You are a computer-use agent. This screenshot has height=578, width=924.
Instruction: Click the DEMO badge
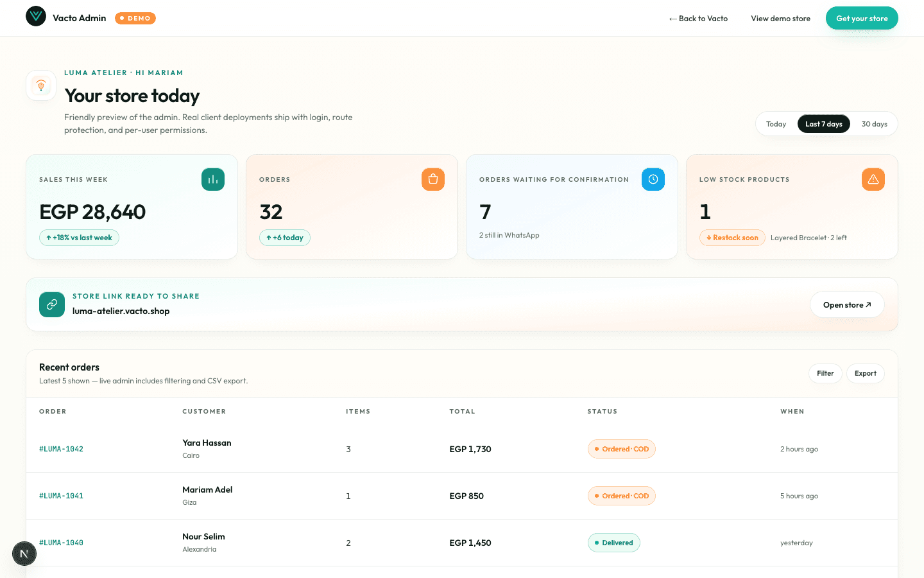coord(135,18)
